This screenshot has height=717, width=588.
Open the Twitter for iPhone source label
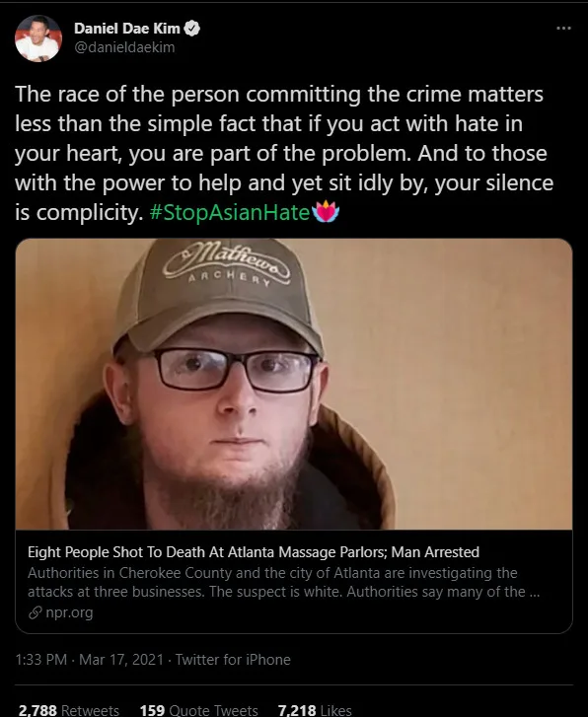(x=233, y=660)
